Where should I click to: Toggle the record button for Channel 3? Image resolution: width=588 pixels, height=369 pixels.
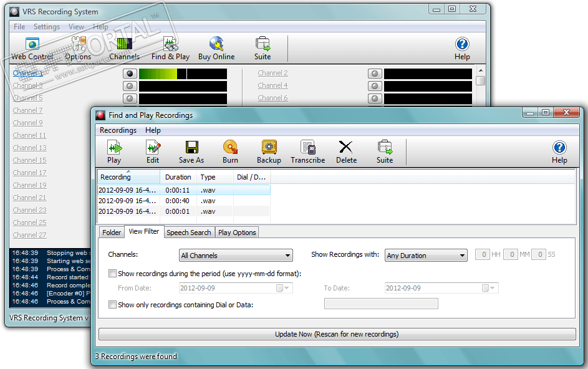(x=130, y=86)
